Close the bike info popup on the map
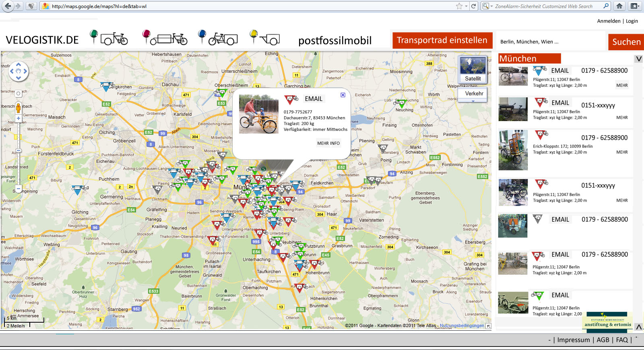The image size is (644, 350). (343, 95)
